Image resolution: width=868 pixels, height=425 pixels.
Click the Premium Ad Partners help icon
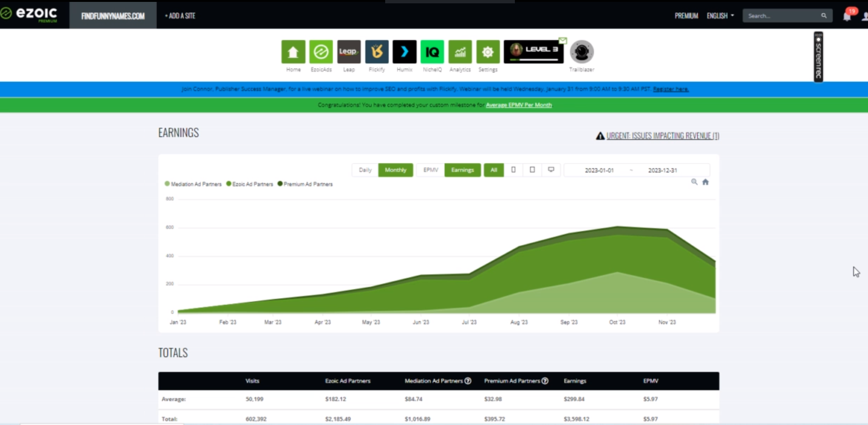pyautogui.click(x=545, y=381)
